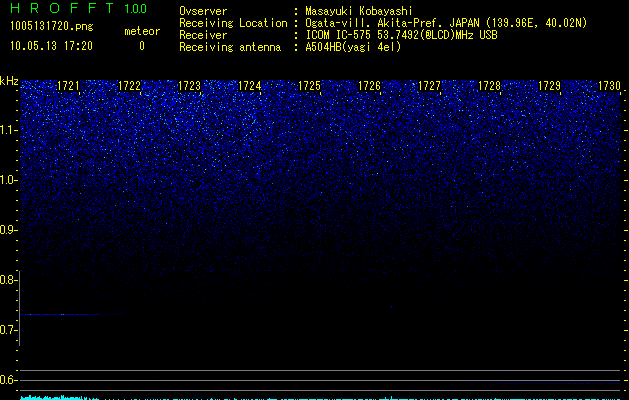Click the Ogata-vill. Akita-Pref. JAPAN location text
This screenshot has height=400, width=629.
tap(446, 23)
